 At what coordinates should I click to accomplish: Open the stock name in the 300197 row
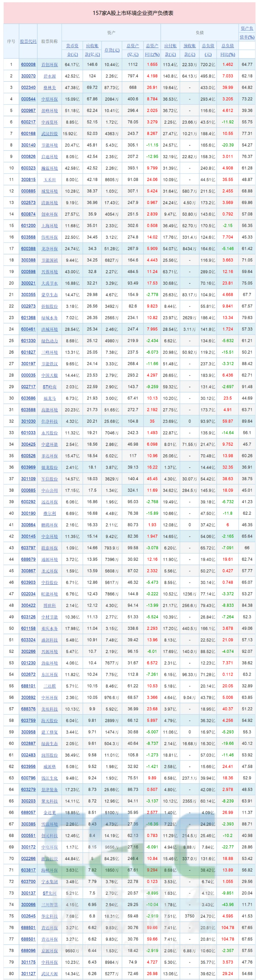[x=49, y=364]
